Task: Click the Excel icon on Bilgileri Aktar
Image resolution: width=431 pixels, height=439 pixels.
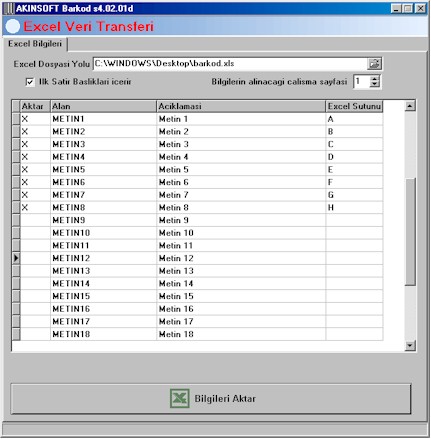Action: (180, 398)
